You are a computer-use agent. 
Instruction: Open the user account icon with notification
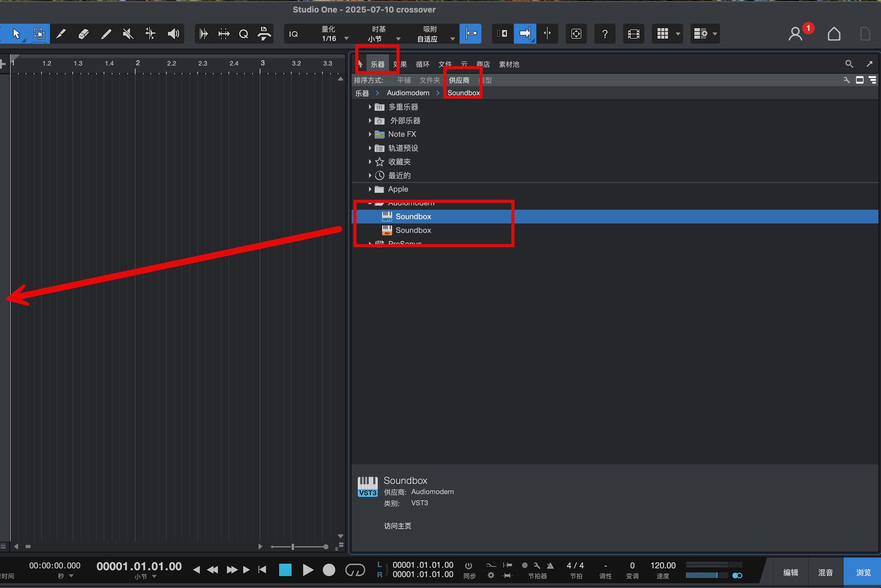795,34
